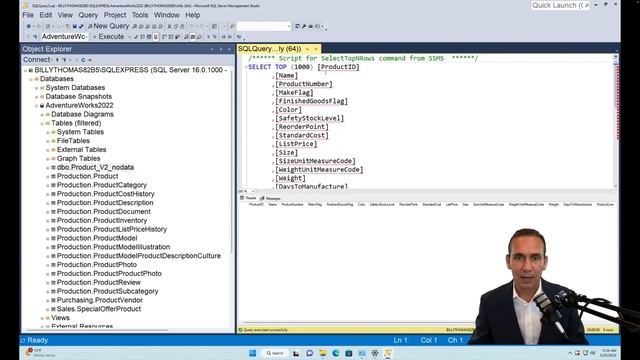The width and height of the screenshot is (640, 360).
Task: Click [SafetyStockLevel] in the query text
Action: point(309,118)
